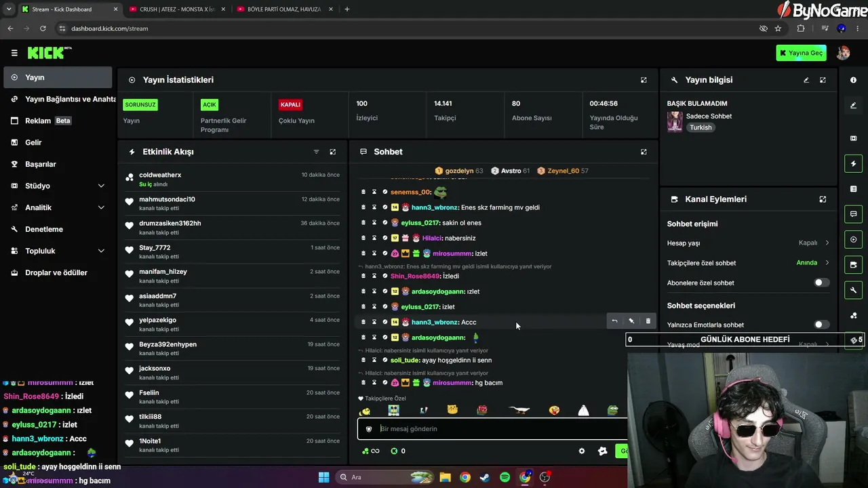Image resolution: width=868 pixels, height=488 pixels.
Task: Open the Kick hamburger menu
Action: click(x=14, y=53)
